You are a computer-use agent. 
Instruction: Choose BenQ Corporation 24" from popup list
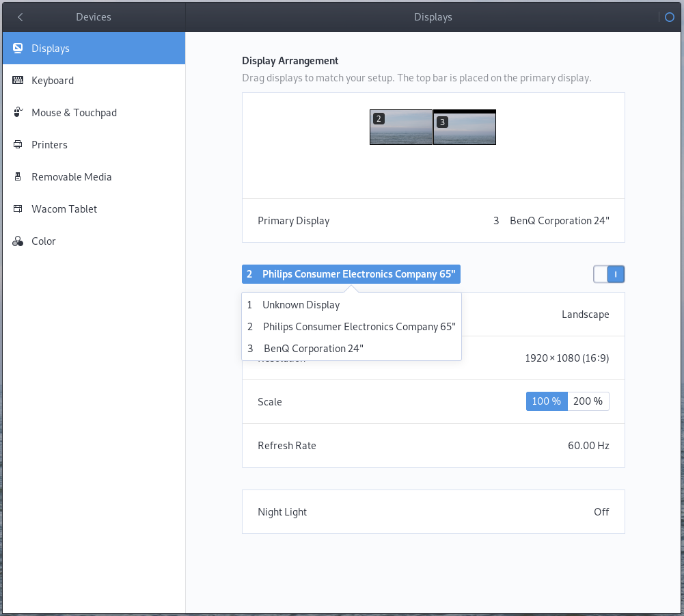tap(313, 349)
